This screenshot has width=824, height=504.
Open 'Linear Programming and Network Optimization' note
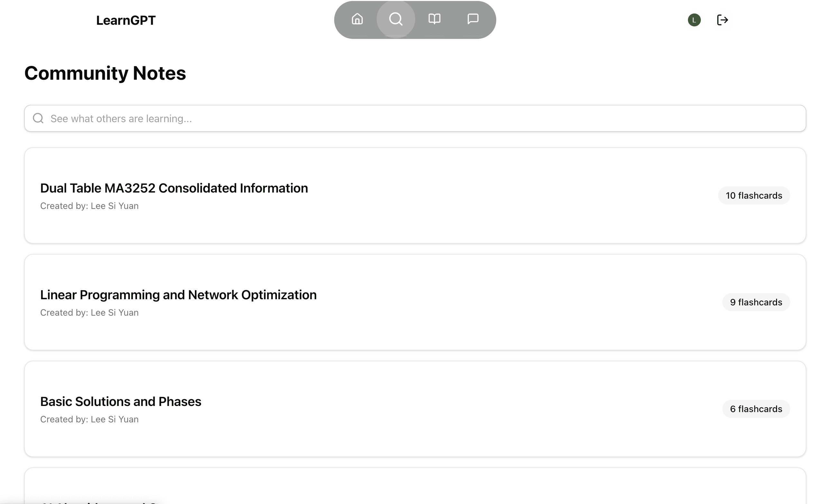pyautogui.click(x=178, y=295)
